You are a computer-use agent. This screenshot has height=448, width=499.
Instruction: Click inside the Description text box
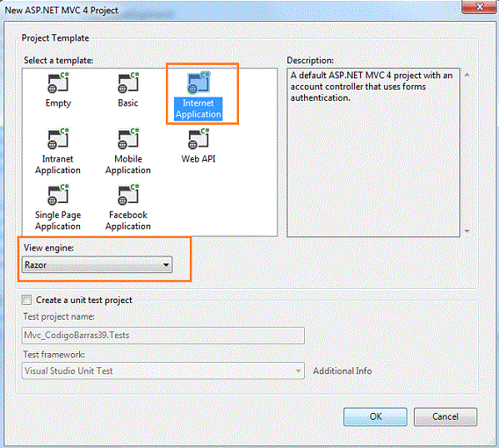(x=373, y=153)
